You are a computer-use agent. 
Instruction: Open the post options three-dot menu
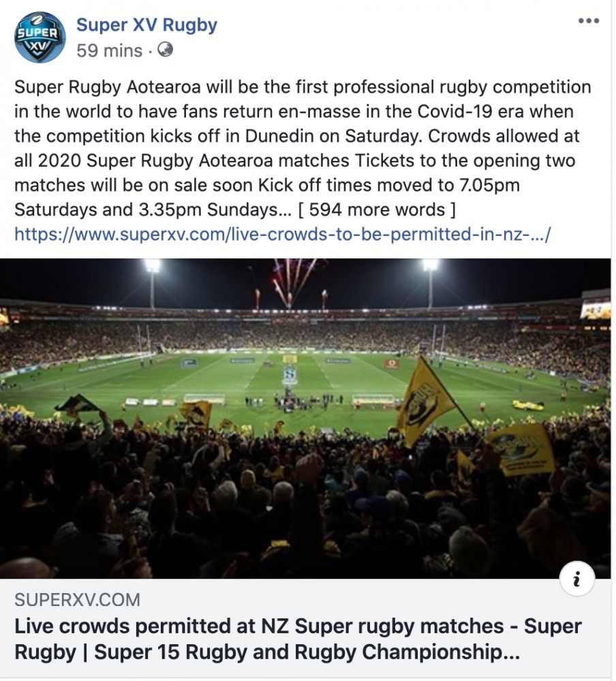pyautogui.click(x=589, y=21)
